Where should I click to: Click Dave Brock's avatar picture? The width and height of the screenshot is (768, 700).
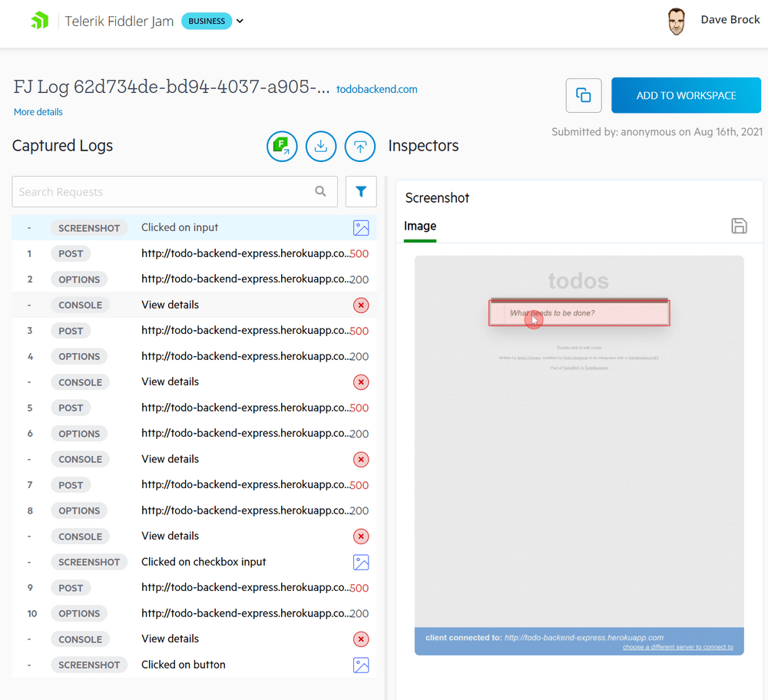pyautogui.click(x=677, y=21)
